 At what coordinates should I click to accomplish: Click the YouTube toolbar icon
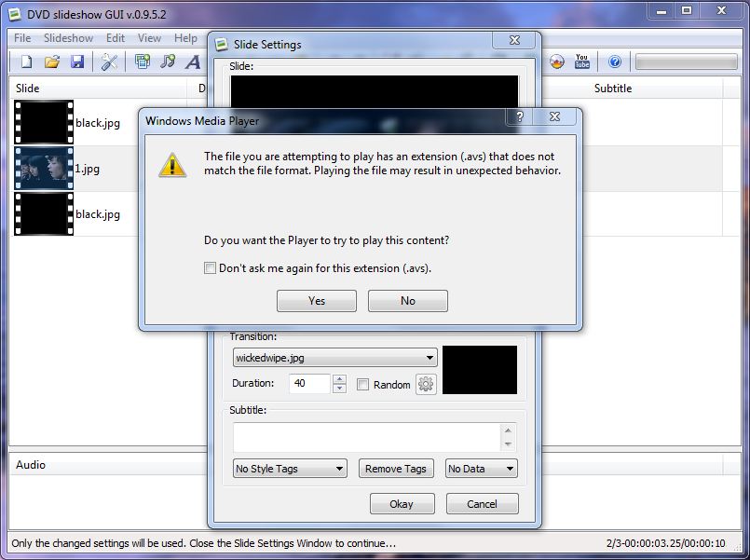tap(582, 61)
